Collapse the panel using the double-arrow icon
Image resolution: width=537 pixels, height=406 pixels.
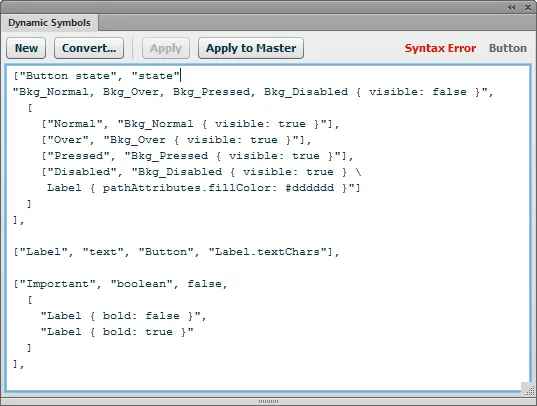(512, 8)
